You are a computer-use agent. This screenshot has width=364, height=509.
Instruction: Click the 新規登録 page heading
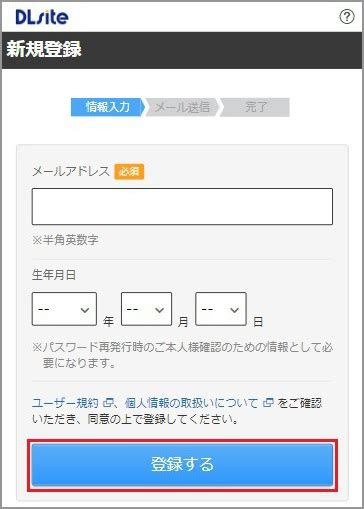(x=44, y=49)
